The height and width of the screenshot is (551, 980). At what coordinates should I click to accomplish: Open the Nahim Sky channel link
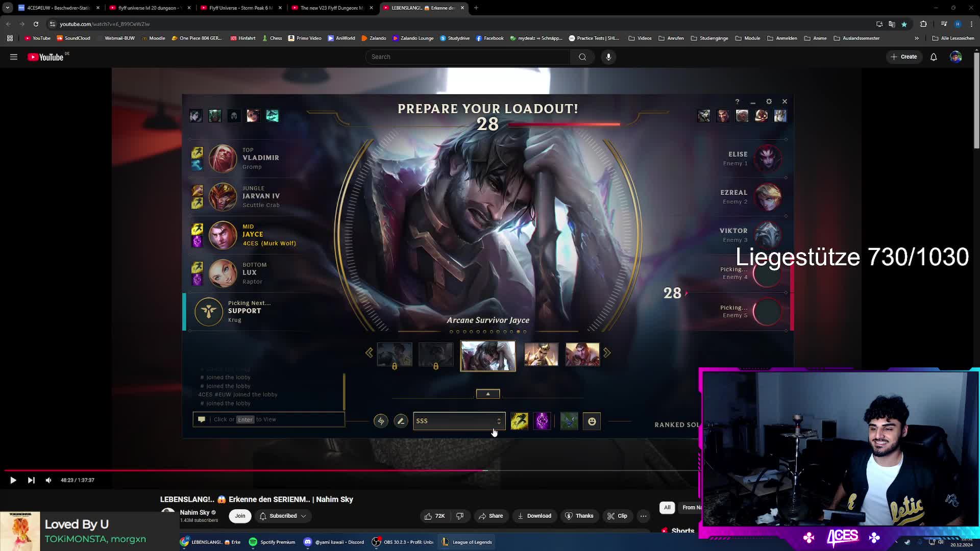194,512
